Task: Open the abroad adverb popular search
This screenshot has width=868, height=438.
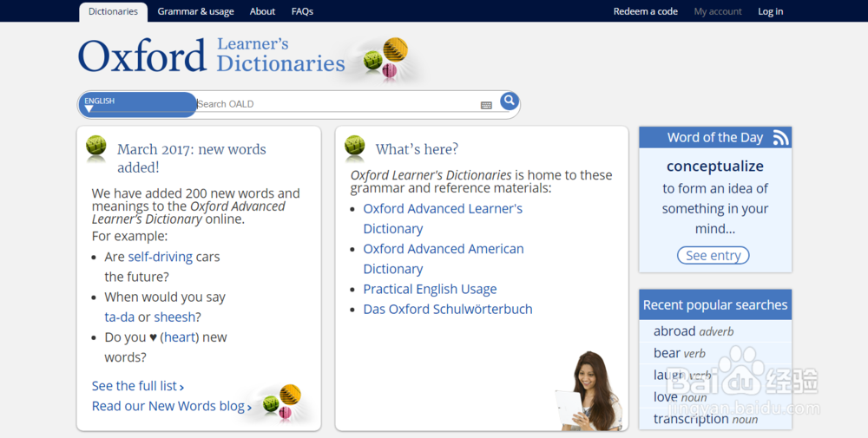Action: (694, 331)
